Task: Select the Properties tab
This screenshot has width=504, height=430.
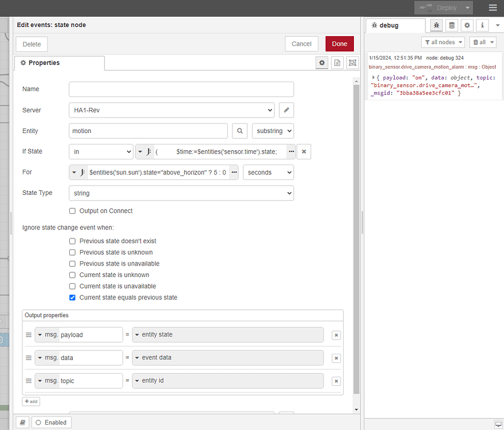Action: [59, 62]
